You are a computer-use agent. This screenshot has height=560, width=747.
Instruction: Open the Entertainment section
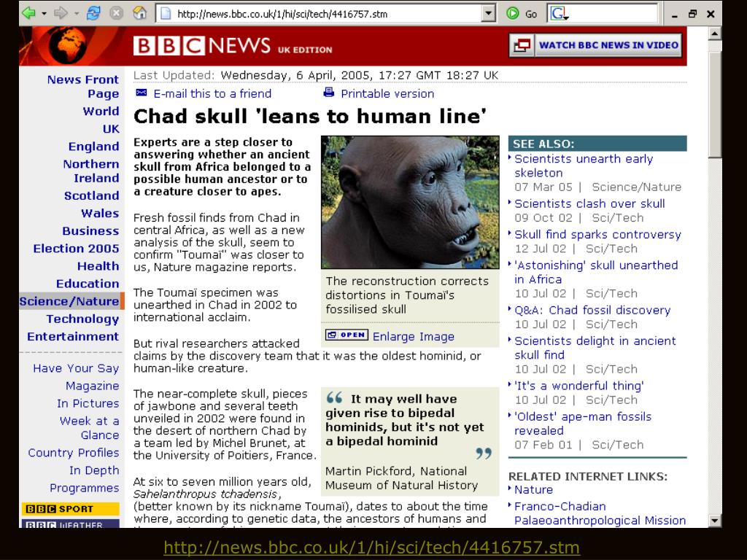point(73,337)
